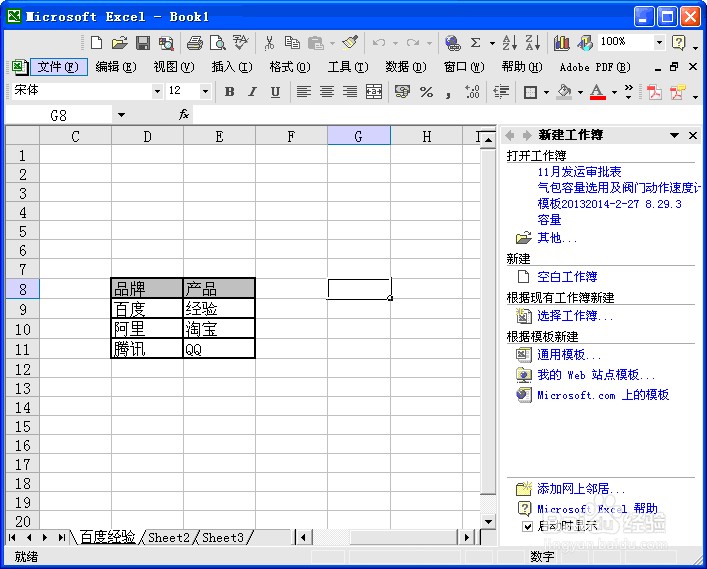
Task: Apply Currency style icon
Action: coord(402,92)
